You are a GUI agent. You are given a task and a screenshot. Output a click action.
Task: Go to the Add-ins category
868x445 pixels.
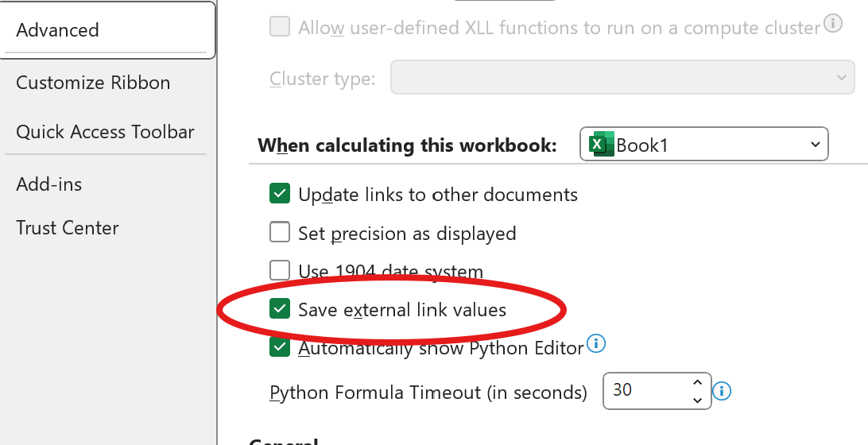tap(48, 184)
